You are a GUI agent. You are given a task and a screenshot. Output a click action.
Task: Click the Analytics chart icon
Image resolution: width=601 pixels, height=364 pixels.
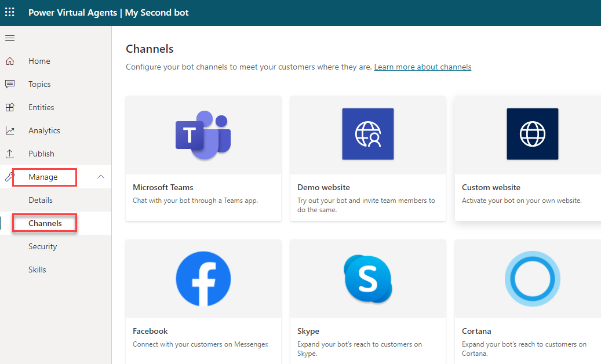click(10, 130)
